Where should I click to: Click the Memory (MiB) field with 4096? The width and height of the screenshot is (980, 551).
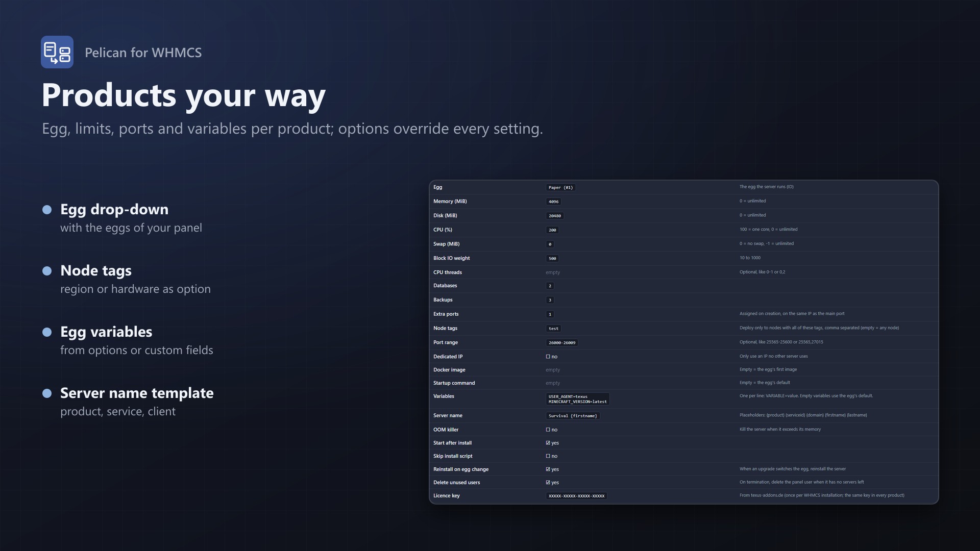(553, 202)
